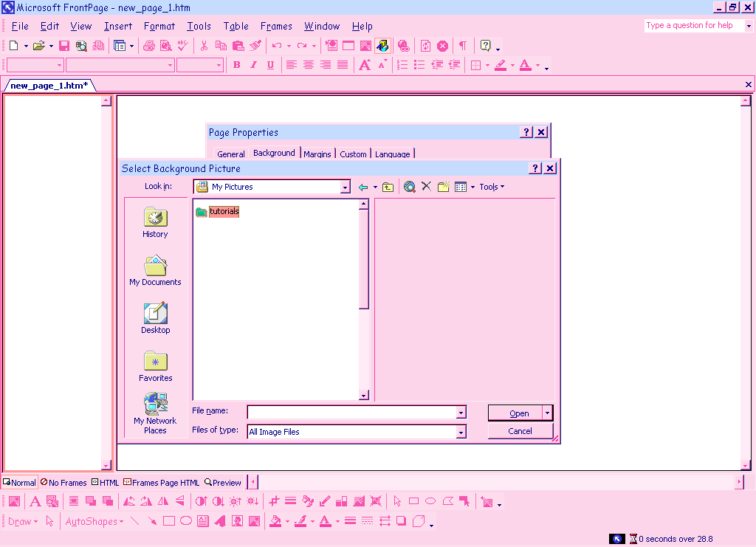Open the Frames menu
The width and height of the screenshot is (756, 547).
tap(276, 27)
